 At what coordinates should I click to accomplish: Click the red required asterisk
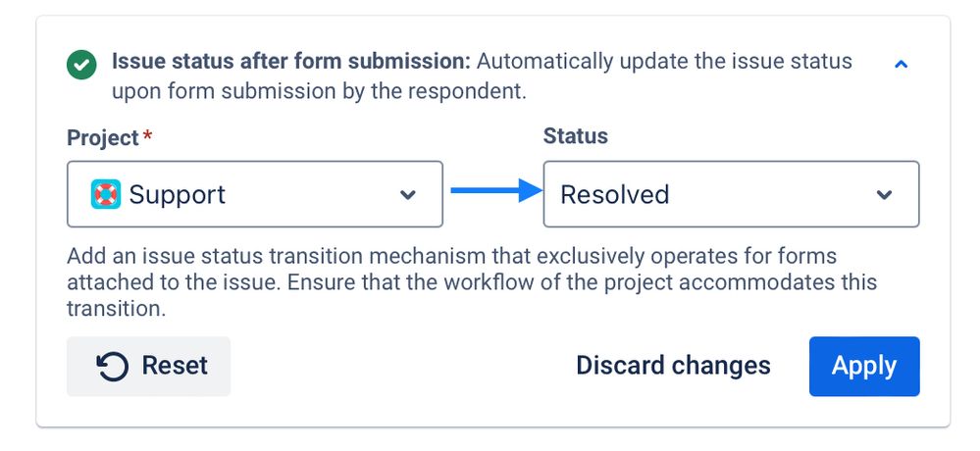pos(147,135)
